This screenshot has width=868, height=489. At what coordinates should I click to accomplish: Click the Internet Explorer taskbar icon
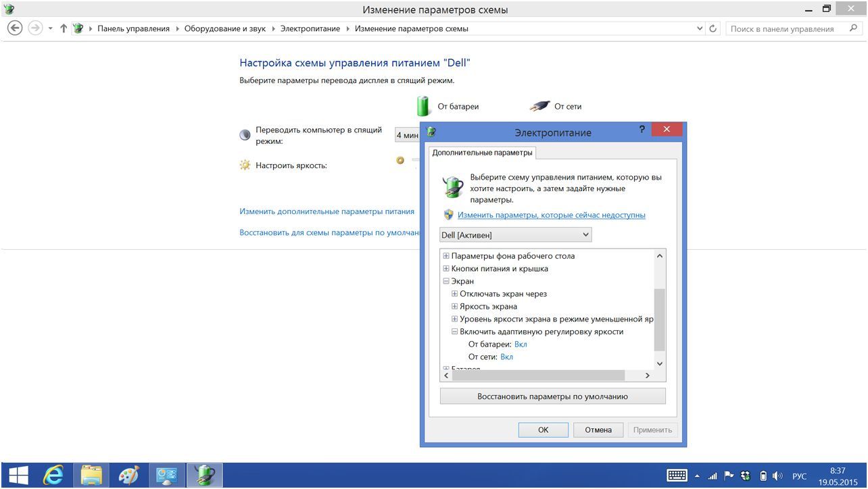pos(53,475)
